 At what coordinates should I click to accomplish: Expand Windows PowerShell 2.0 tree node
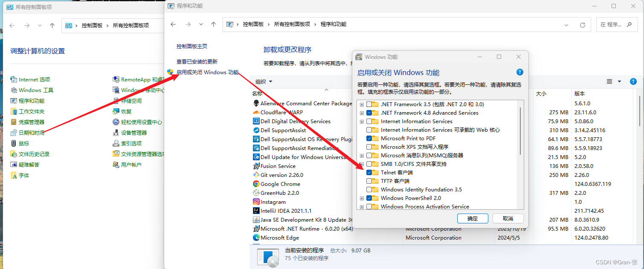click(362, 198)
